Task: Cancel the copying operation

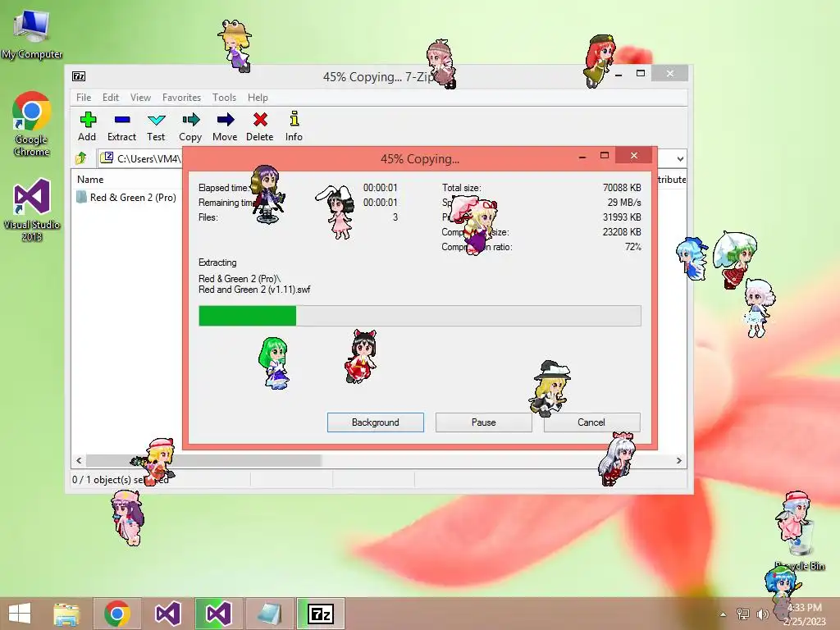Action: point(591,422)
